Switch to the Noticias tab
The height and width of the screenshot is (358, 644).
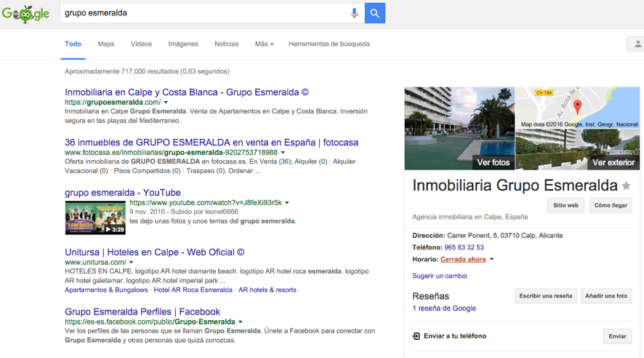[x=226, y=44]
